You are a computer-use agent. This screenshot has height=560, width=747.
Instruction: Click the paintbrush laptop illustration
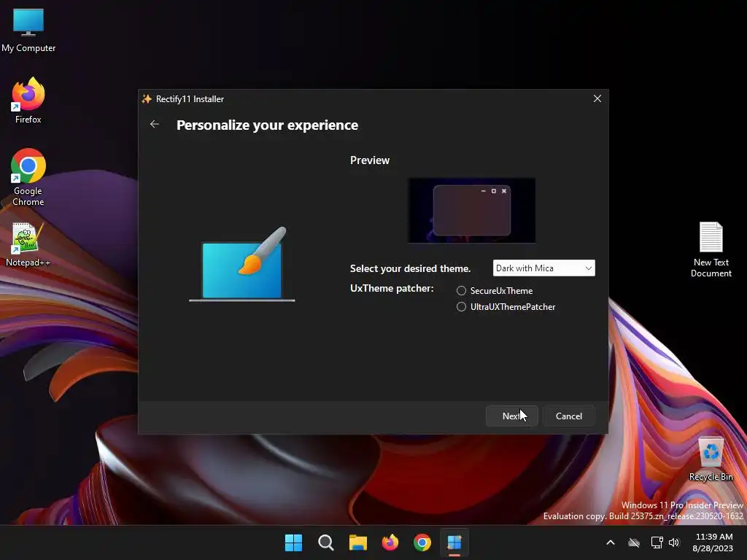[242, 264]
